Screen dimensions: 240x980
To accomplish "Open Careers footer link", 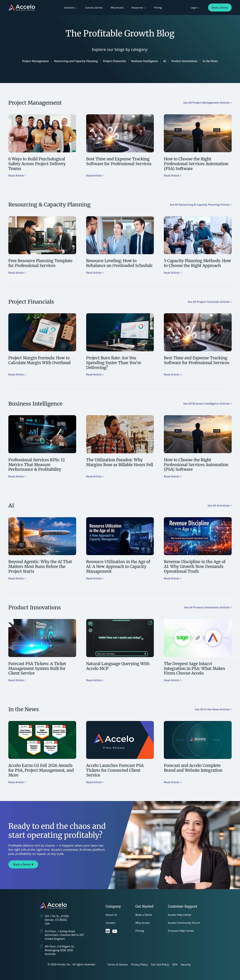I will pos(110,923).
